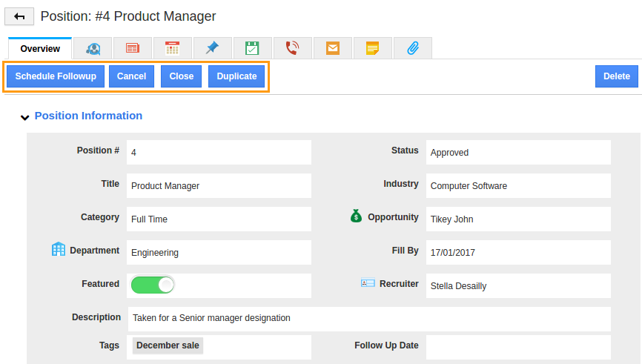Select the December sale tag
The height and width of the screenshot is (364, 642).
point(168,345)
